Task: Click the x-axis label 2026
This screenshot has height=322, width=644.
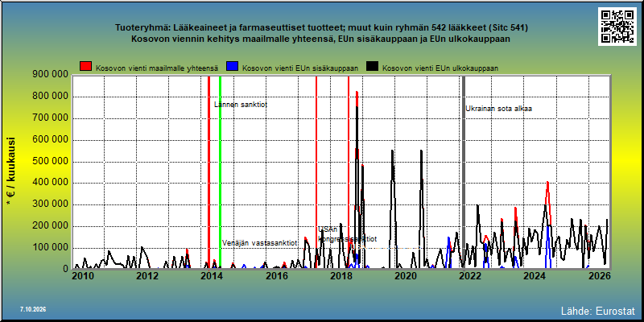Action: tap(598, 276)
